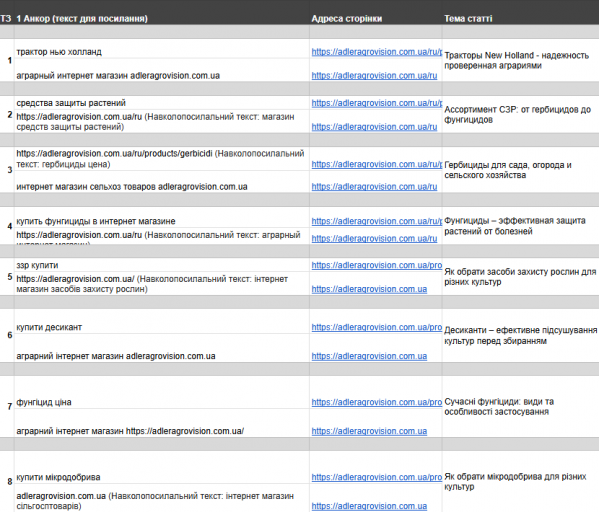
Task: Open link beside 'магазин засобів захисту рослин' row
Action: [369, 289]
